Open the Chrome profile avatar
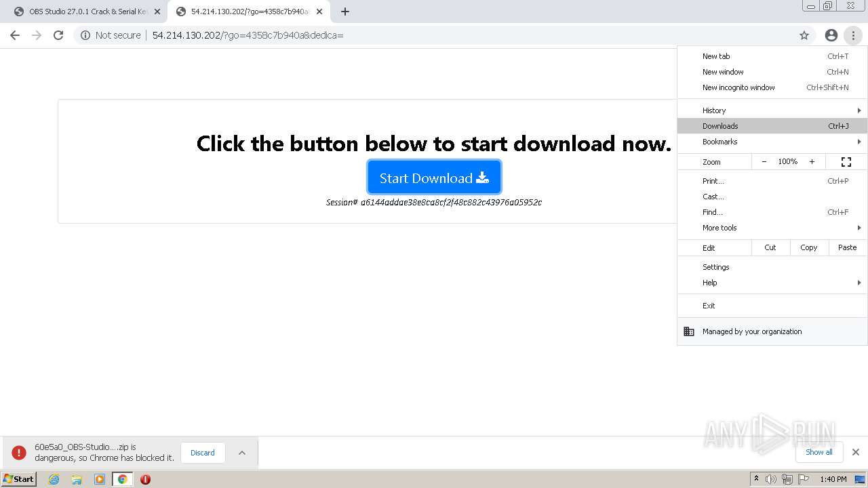Viewport: 868px width, 488px height. (x=831, y=35)
